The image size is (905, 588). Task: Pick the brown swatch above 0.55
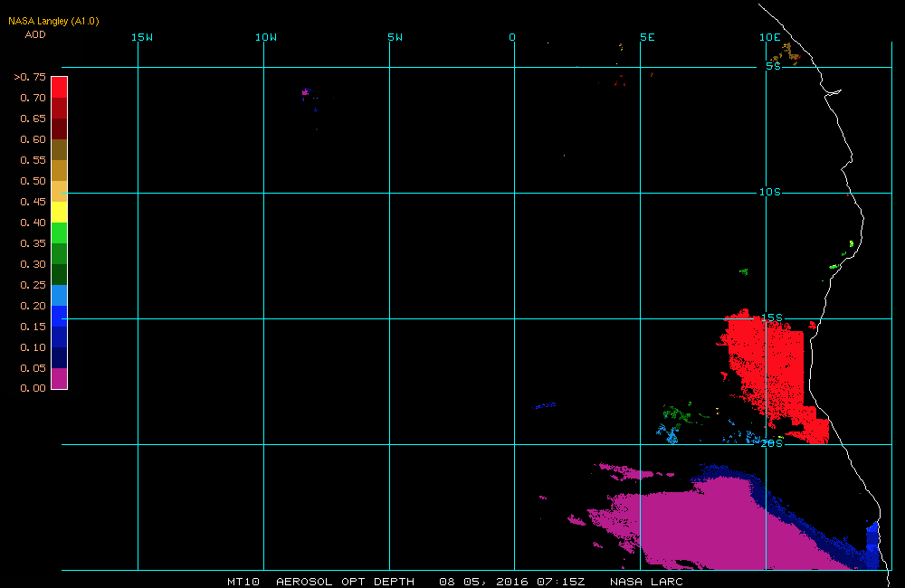click(60, 149)
